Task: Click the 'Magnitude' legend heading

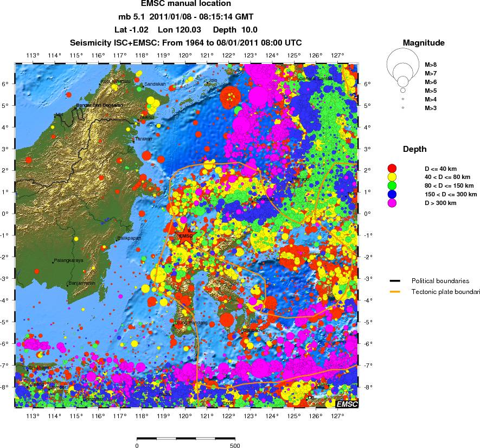Action: click(424, 43)
